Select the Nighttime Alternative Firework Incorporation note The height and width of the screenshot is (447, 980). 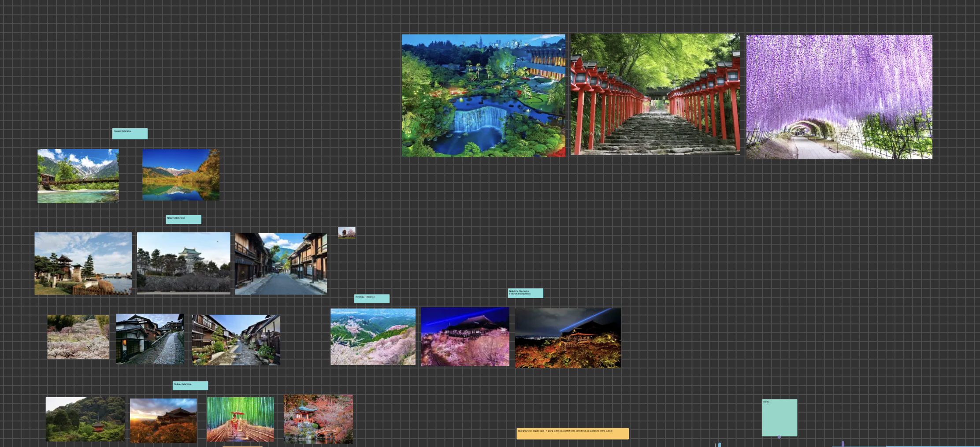[525, 293]
